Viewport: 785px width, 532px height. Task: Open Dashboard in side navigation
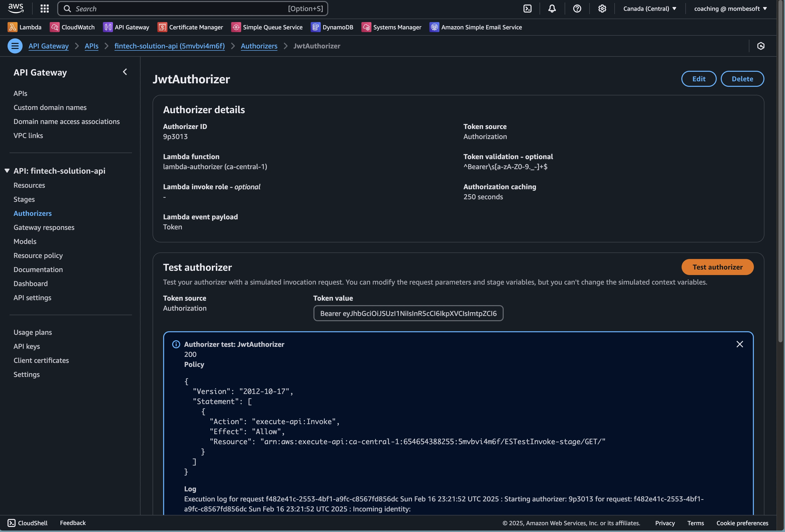(30, 283)
